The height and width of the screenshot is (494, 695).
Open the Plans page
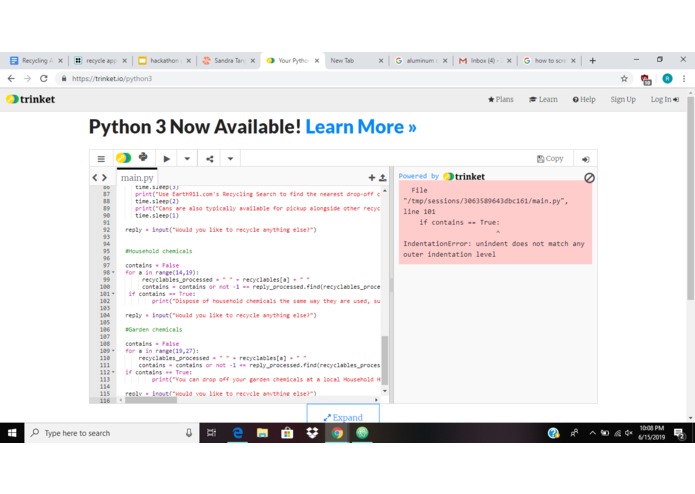[501, 99]
